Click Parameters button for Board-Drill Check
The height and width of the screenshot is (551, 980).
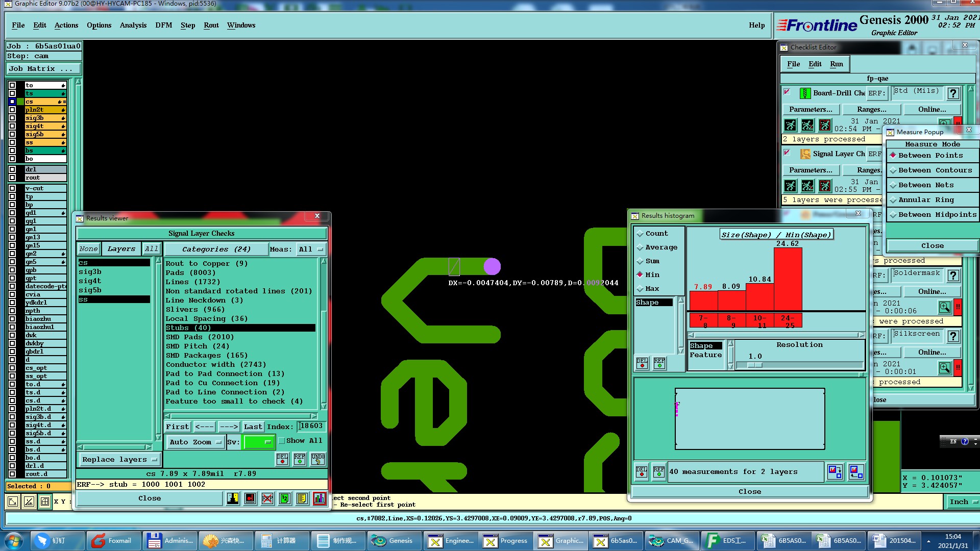pyautogui.click(x=810, y=110)
